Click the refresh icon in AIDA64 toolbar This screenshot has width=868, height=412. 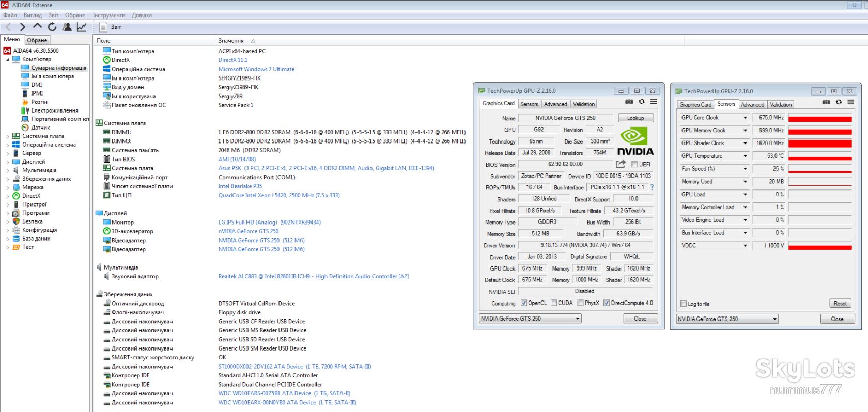(x=52, y=27)
